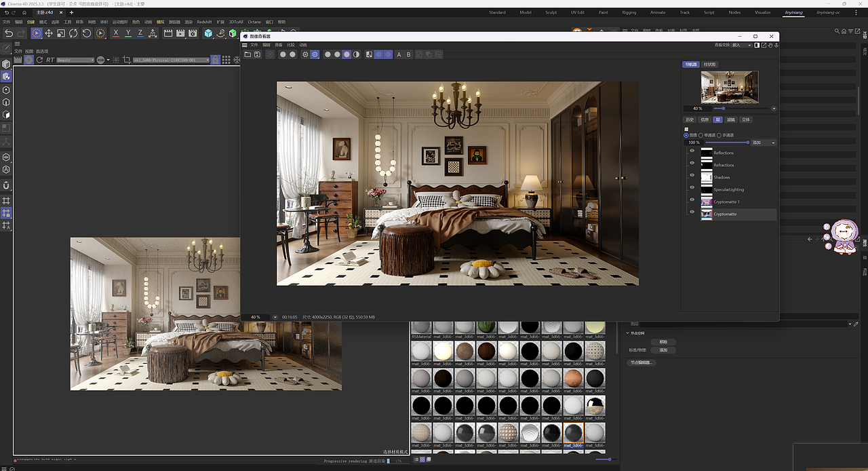Select the Move tool in top toolbar

pos(49,33)
